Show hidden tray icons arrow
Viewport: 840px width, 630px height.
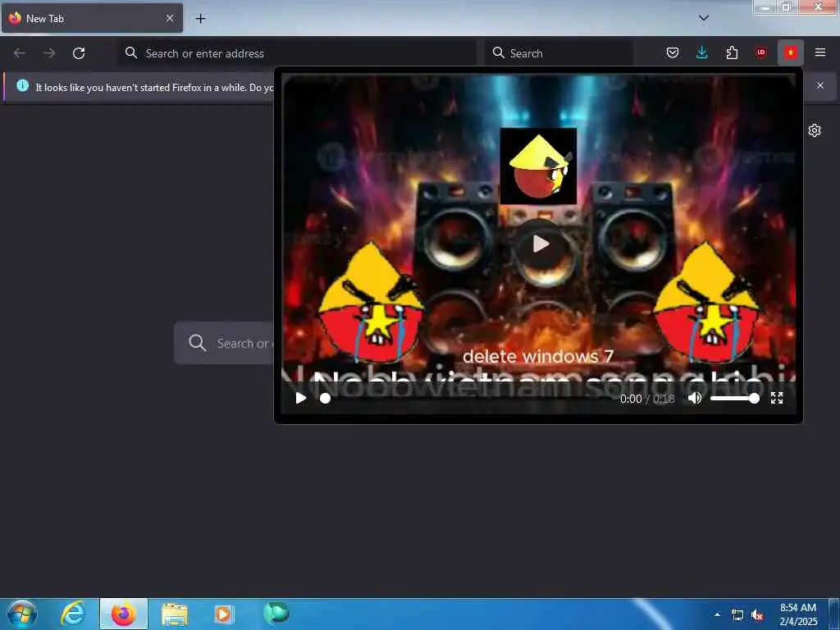click(x=717, y=614)
